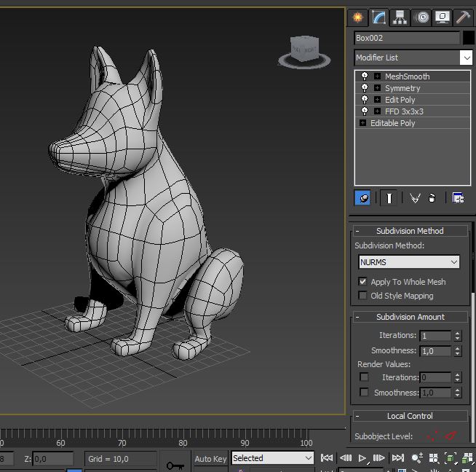Open the Motion panel tab

coord(421,17)
